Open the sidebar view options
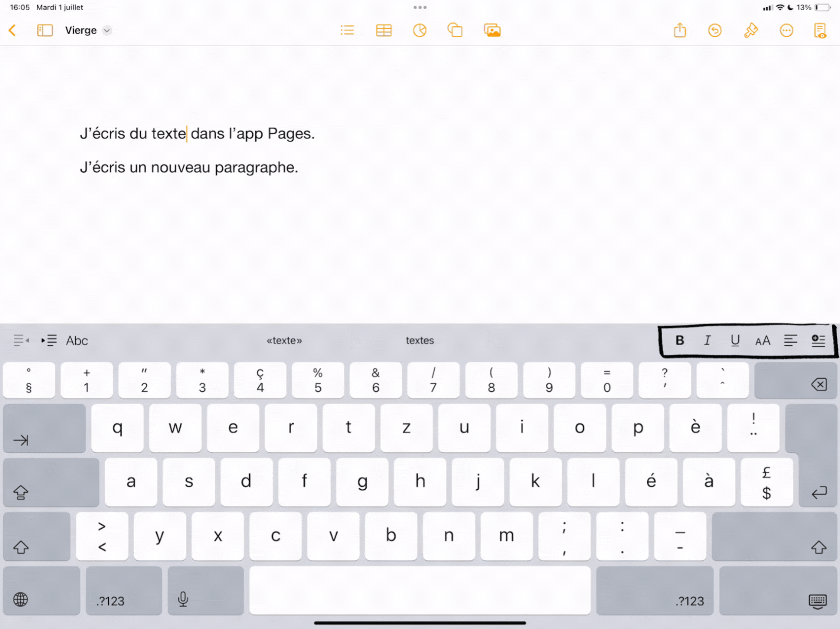840x629 pixels. pos(45,31)
